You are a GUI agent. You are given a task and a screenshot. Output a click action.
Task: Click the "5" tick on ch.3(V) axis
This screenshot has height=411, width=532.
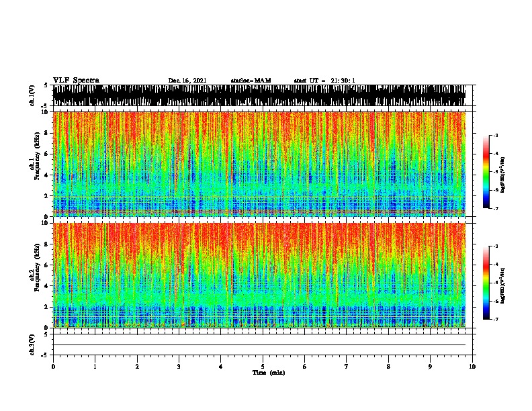(46, 334)
